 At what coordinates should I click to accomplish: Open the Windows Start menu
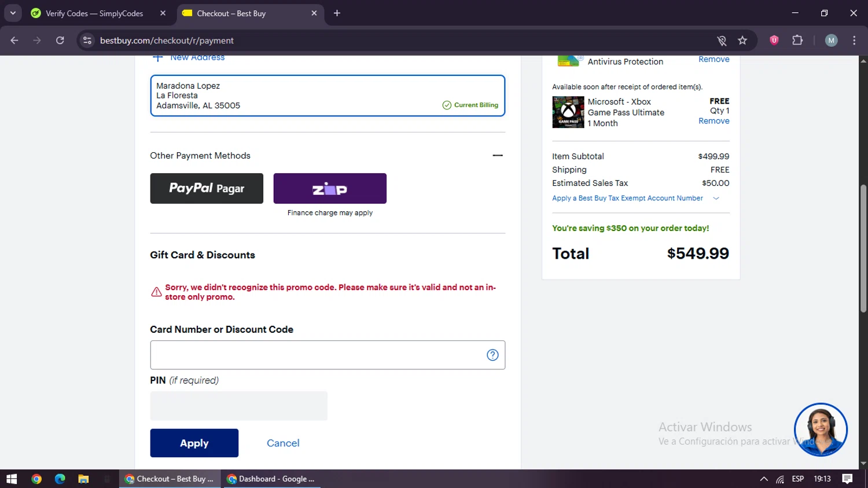(12, 479)
